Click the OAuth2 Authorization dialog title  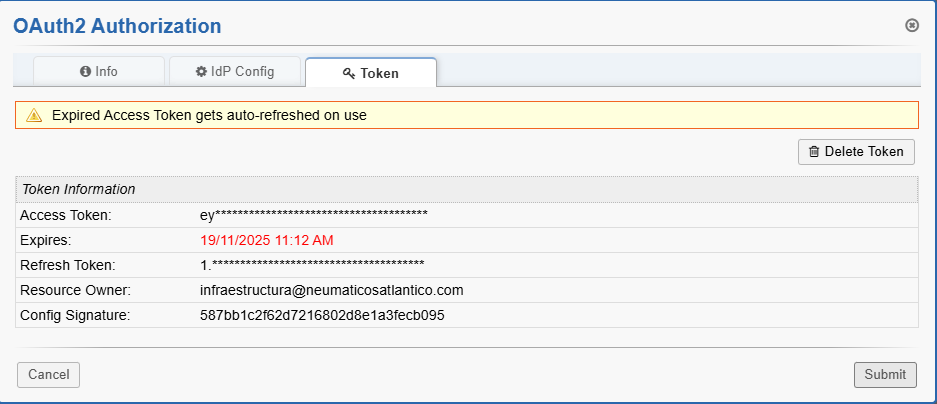tap(117, 26)
